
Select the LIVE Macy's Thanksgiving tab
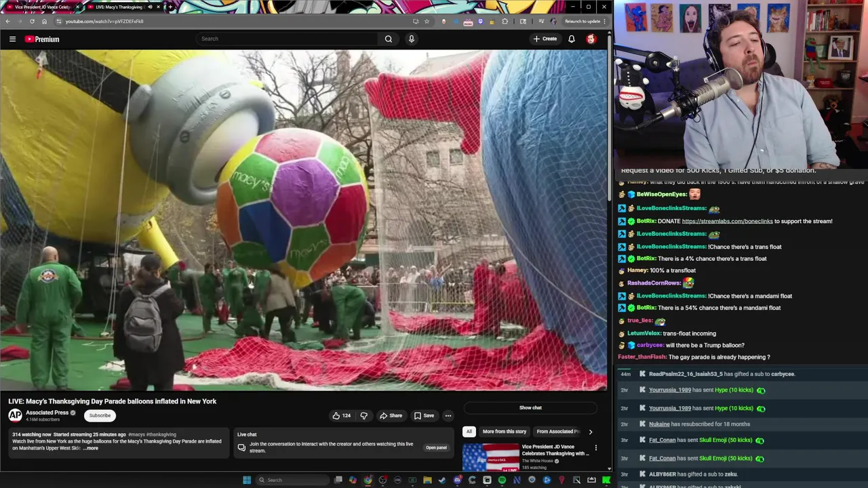point(123,7)
